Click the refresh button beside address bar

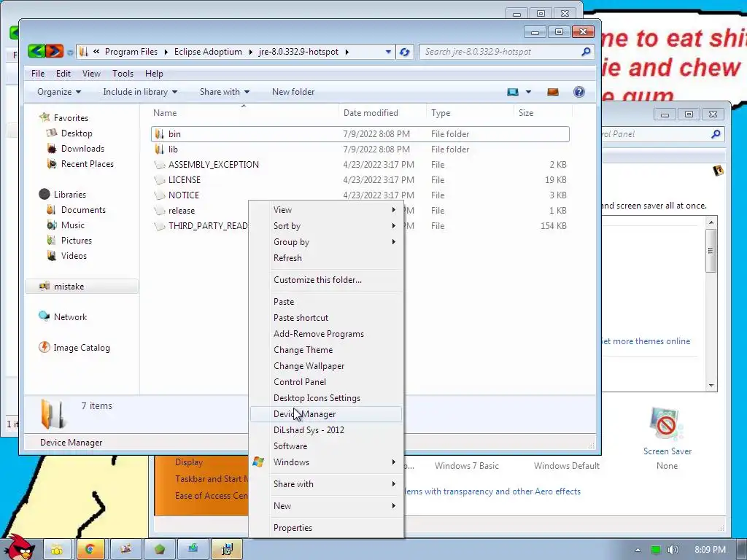pyautogui.click(x=404, y=52)
